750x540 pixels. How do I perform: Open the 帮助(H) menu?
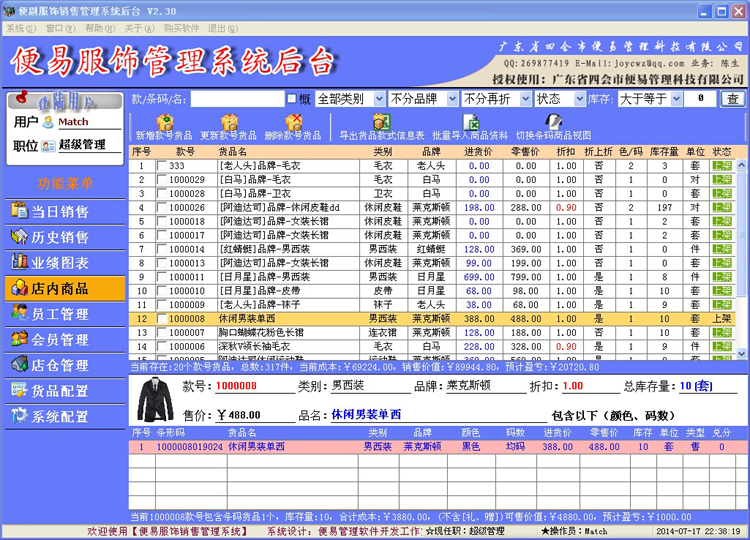tap(100, 29)
